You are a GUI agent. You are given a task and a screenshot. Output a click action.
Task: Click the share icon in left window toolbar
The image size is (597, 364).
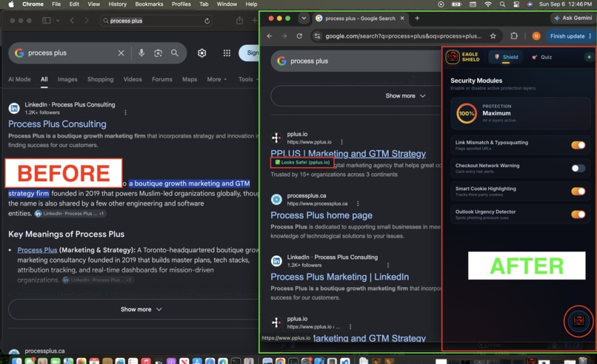click(239, 21)
